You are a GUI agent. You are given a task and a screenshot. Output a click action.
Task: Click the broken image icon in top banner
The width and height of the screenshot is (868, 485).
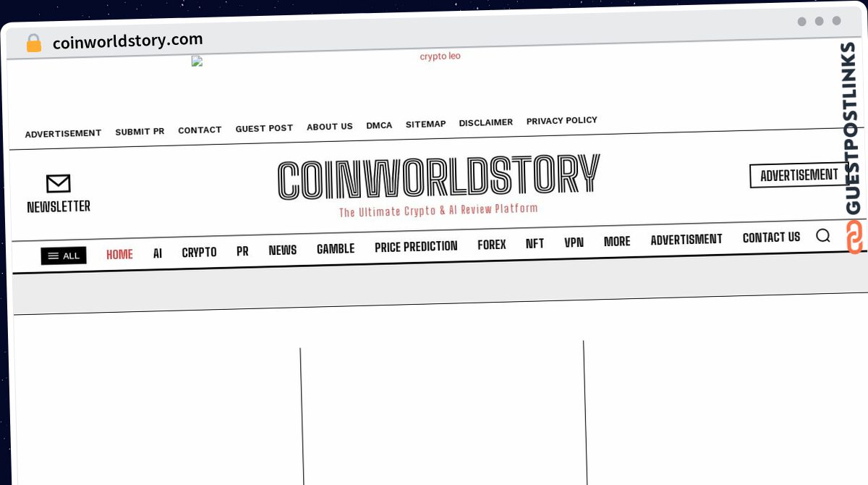coord(197,62)
